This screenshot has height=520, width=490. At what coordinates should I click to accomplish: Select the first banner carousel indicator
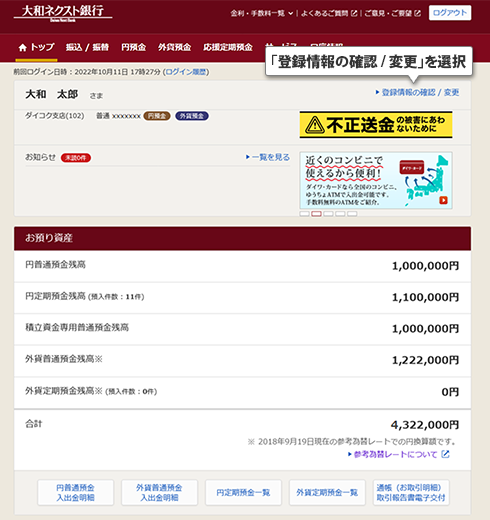pos(304,214)
